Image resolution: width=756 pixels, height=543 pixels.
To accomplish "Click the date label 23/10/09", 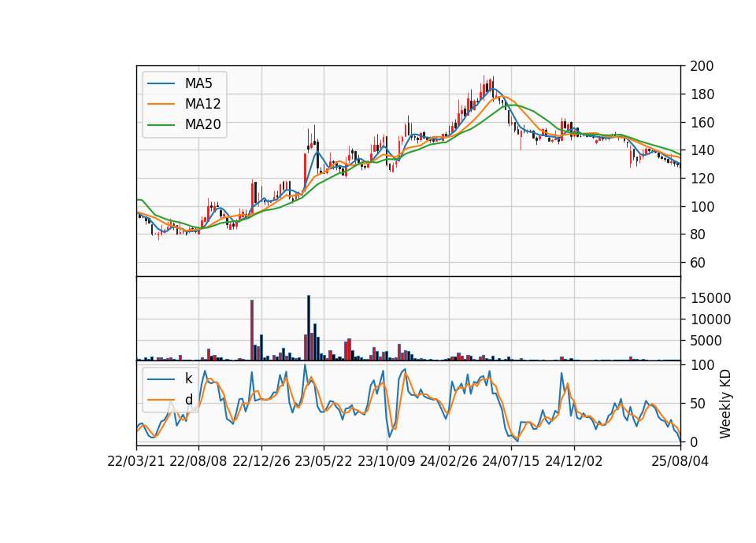I will 386,461.
